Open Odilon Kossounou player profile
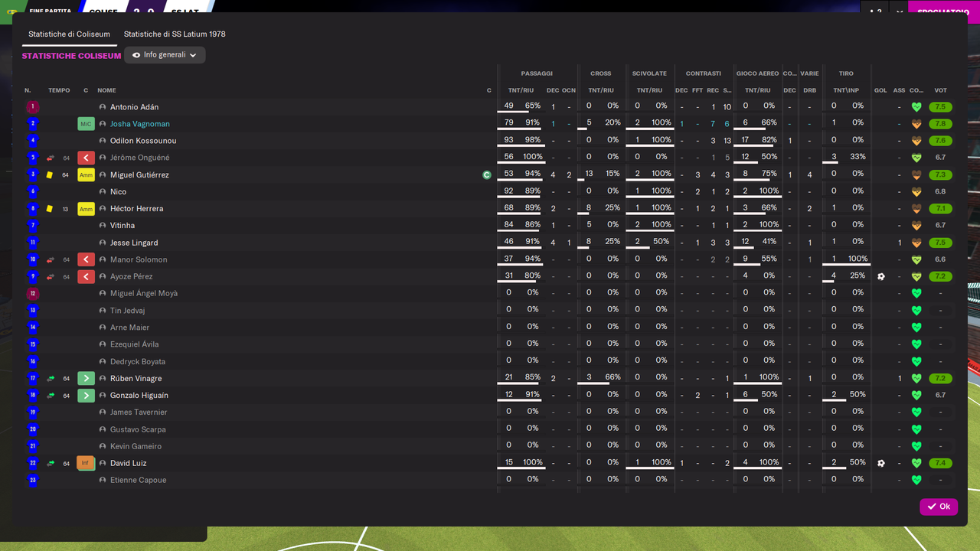This screenshot has height=551, width=980. pos(143,141)
